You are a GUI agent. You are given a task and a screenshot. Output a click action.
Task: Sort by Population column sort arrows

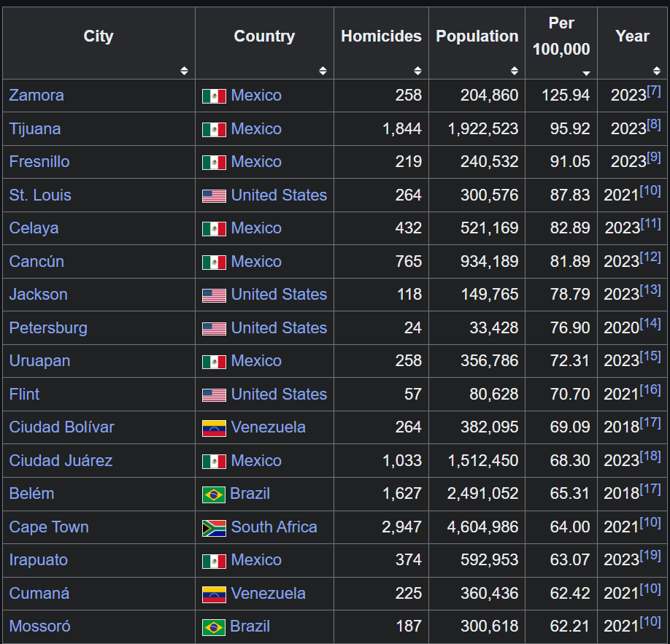515,71
